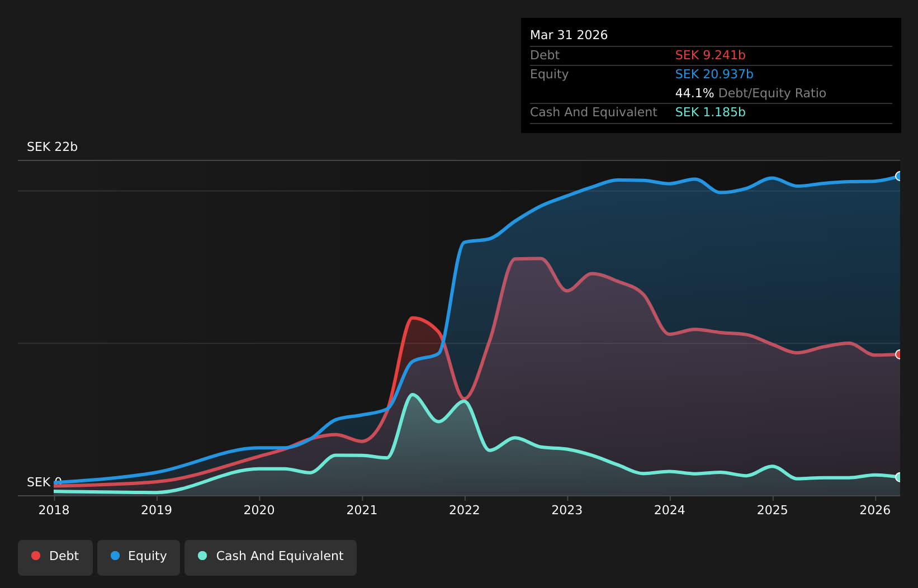Click the red Debt legend dot

[36, 556]
